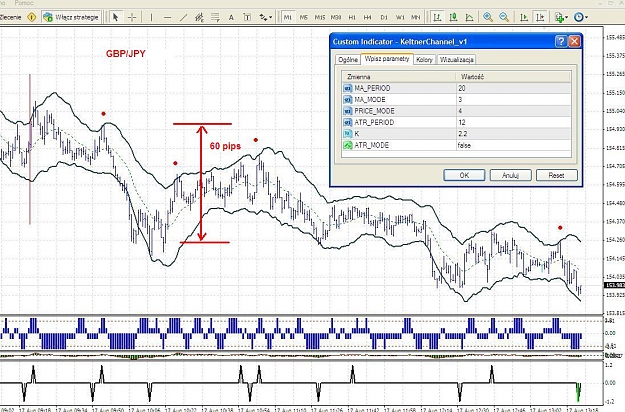Select the cursor arrow tool
This screenshot has width=625, height=412.
tap(116, 17)
